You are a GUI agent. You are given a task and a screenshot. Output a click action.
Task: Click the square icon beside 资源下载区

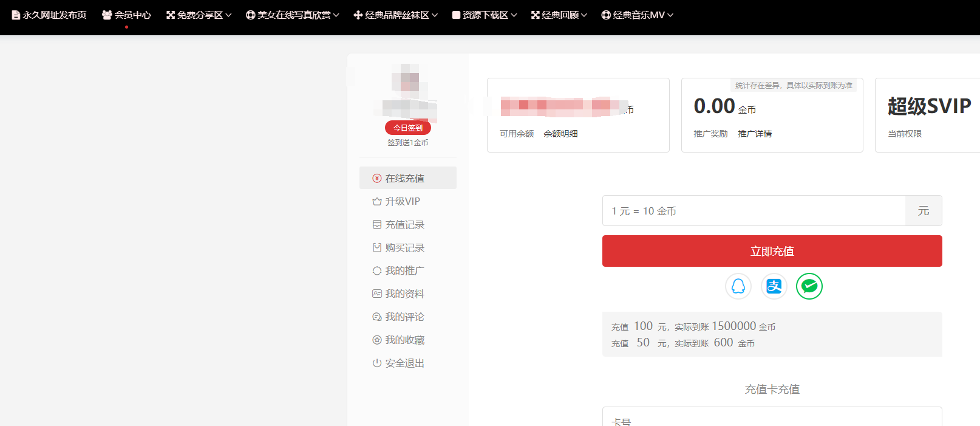pos(456,15)
